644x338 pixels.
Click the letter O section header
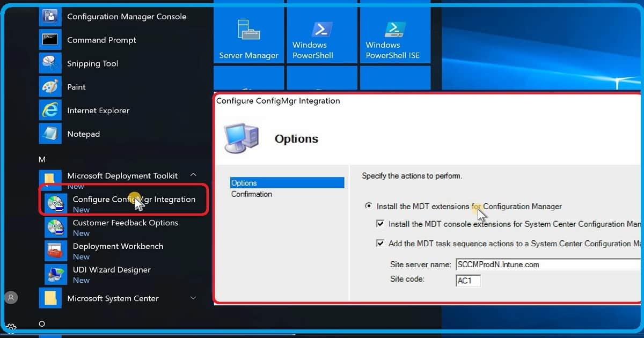pos(42,324)
